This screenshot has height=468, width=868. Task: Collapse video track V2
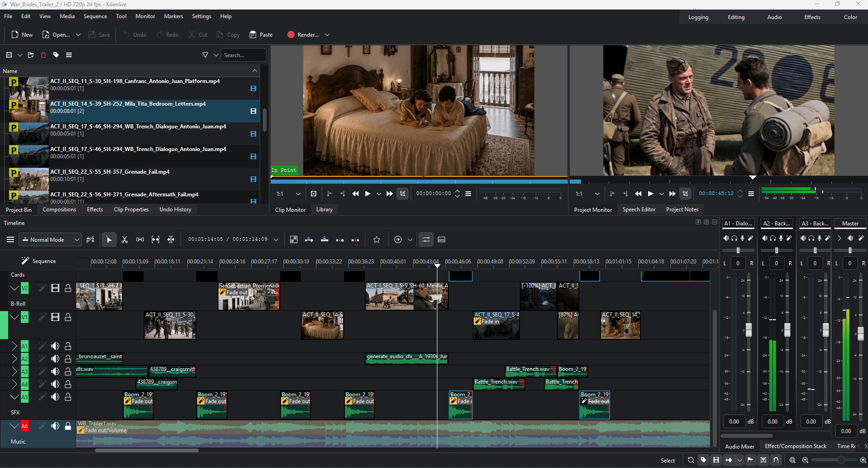14,288
